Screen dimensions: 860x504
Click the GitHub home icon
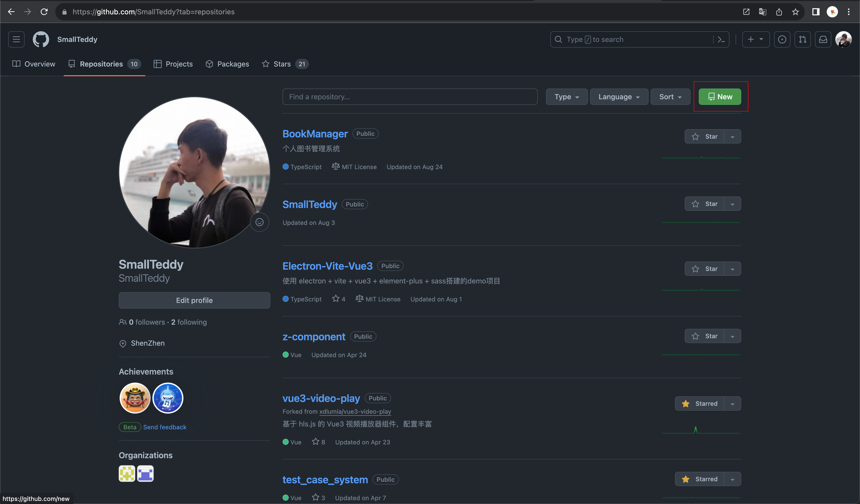tap(40, 39)
